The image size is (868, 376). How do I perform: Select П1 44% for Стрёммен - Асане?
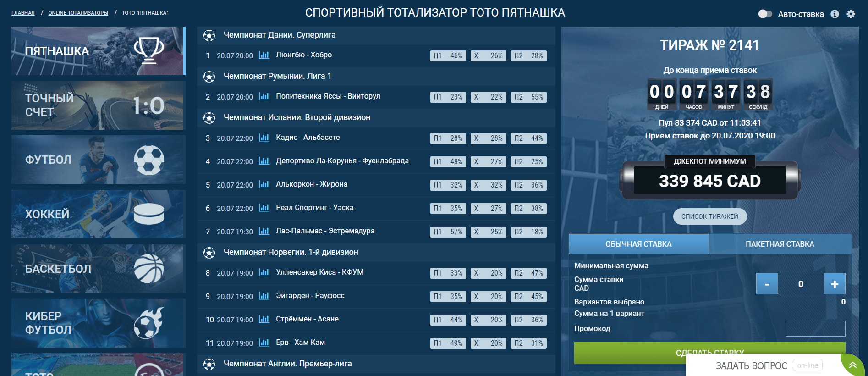(x=448, y=320)
